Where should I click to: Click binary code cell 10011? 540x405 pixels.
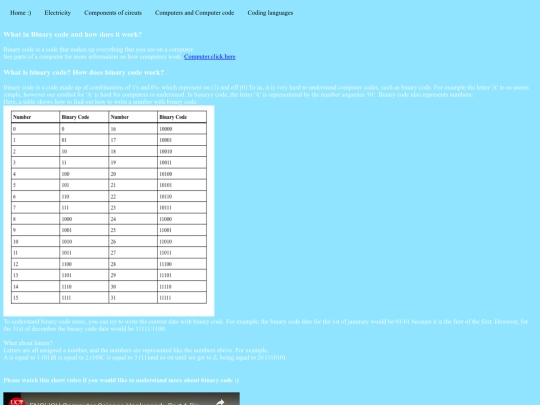(x=182, y=163)
